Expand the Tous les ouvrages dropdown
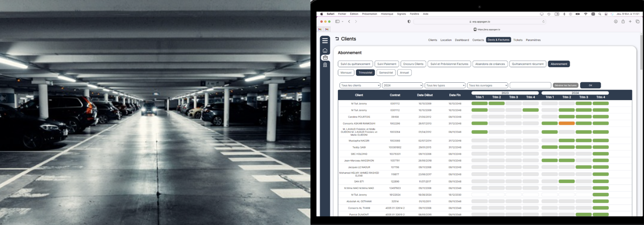This screenshot has width=644, height=225. [487, 85]
